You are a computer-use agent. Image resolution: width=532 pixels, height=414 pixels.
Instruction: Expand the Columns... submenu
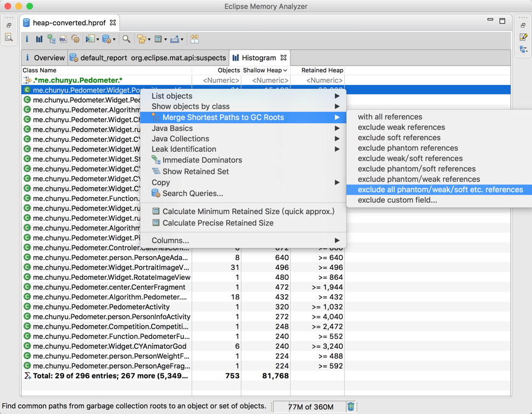pos(243,240)
